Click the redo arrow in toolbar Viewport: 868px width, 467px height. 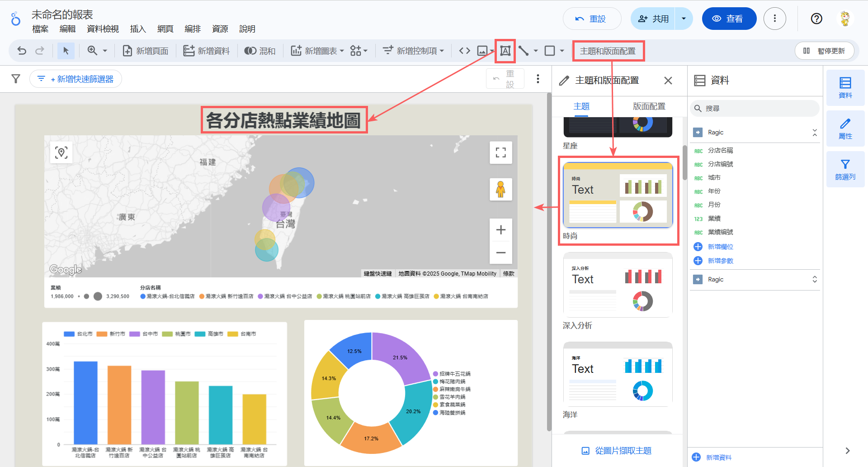[x=40, y=51]
